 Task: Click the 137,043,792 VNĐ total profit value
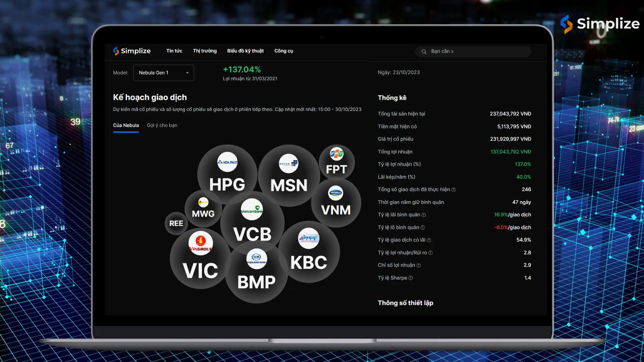click(x=511, y=152)
